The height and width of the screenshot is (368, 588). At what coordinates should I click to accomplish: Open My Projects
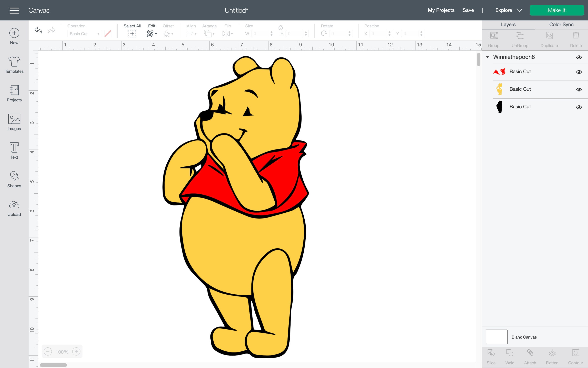pyautogui.click(x=441, y=10)
